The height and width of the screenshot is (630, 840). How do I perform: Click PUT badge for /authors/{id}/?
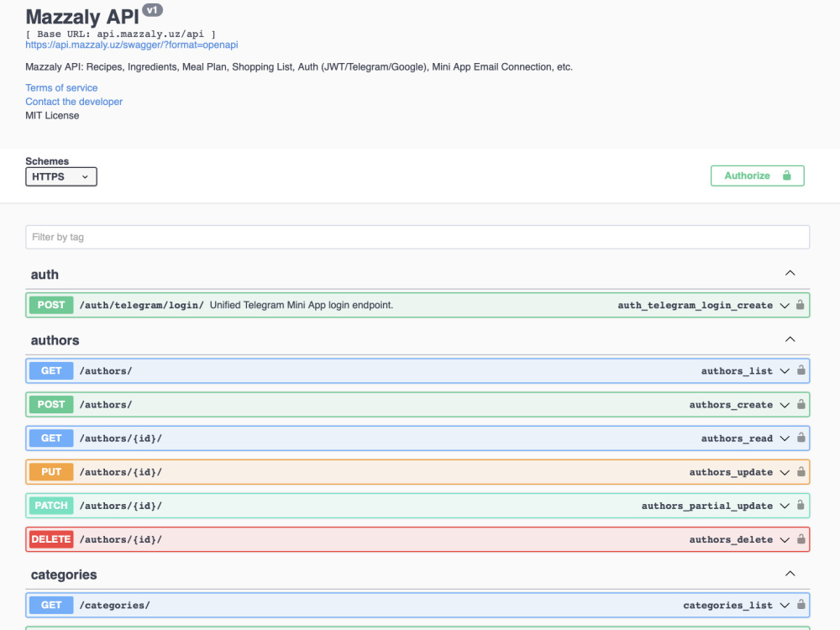pos(51,472)
